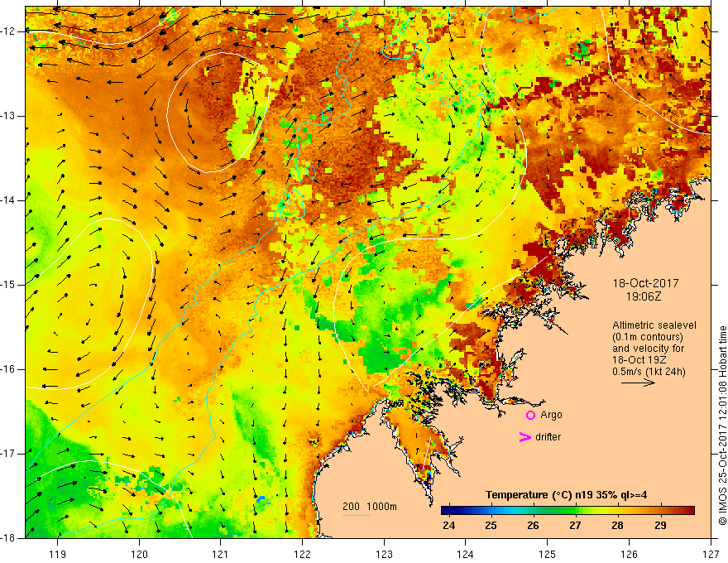Click the 'Temperature (°C) n19 35% ql>=4' title
Image resolution: width=728 pixels, height=563 pixels.
point(567,495)
